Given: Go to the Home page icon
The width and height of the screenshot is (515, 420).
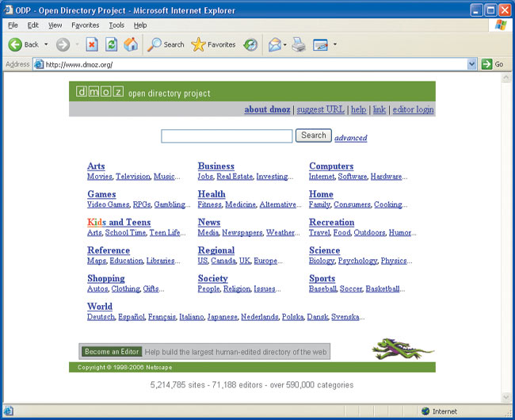Looking at the screenshot, I should (x=131, y=44).
